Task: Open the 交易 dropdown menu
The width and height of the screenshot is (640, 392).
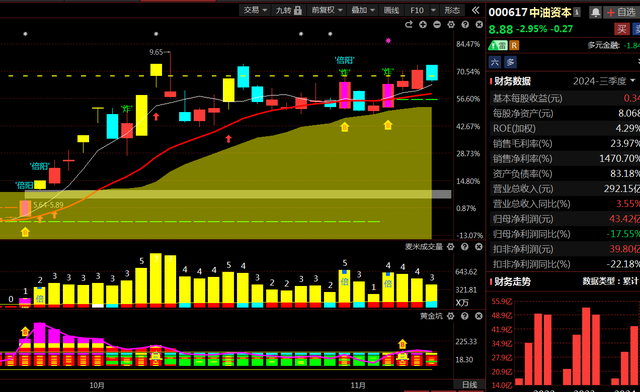Action: point(256,10)
